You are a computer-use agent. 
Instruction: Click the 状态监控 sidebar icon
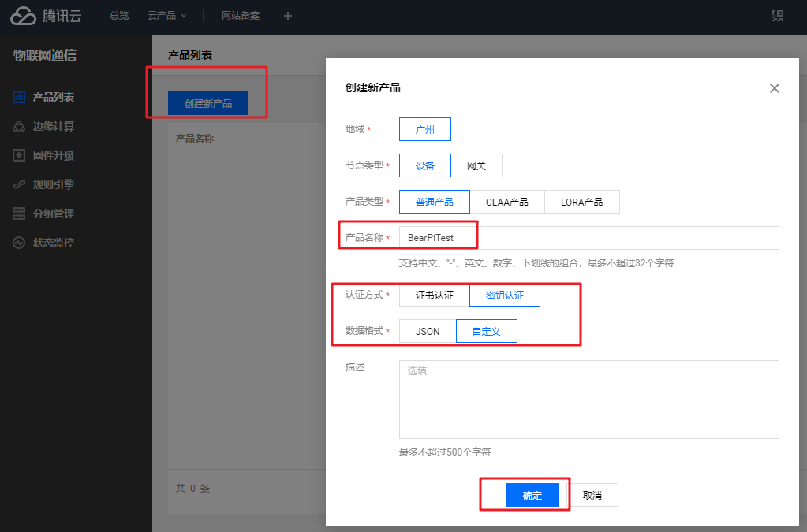(x=19, y=243)
